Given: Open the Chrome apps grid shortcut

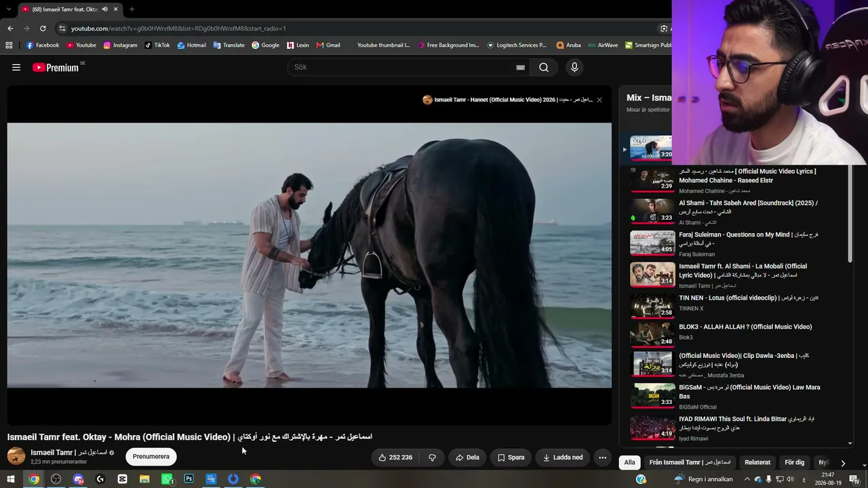Looking at the screenshot, I should tap(9, 45).
